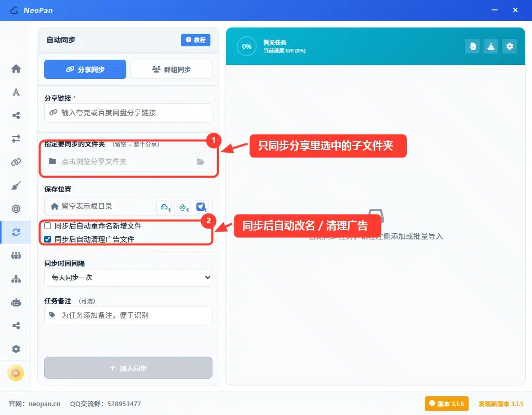Image resolution: width=532 pixels, height=415 pixels.
Task: Open settings gear in left sidebar
Action: (x=16, y=349)
